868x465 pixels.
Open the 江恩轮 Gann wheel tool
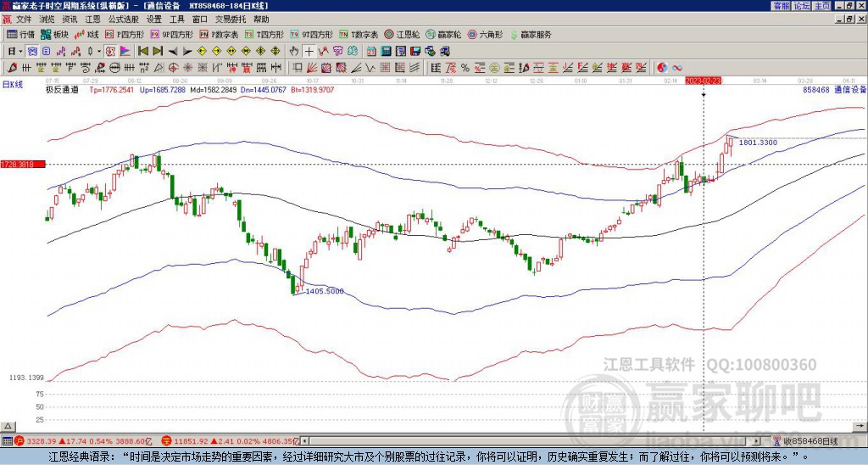coord(402,34)
